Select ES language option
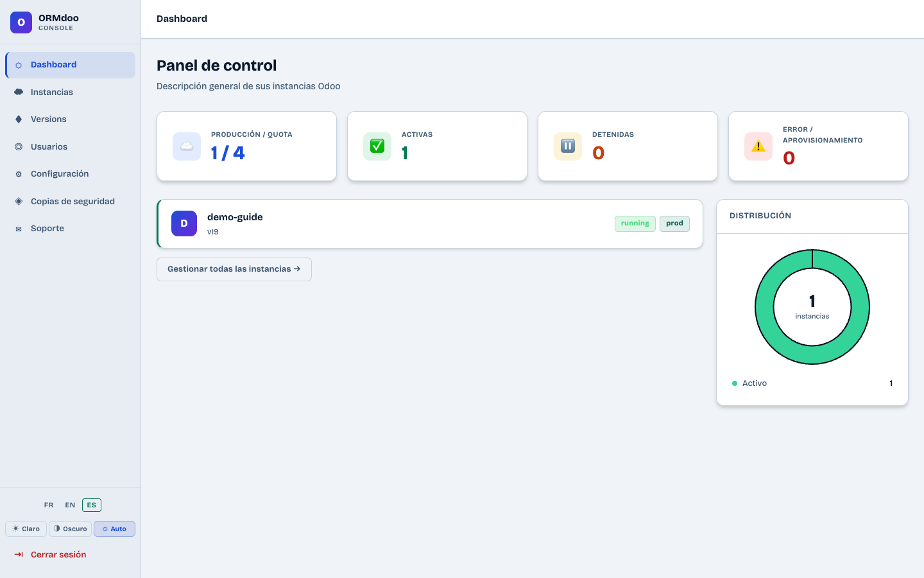This screenshot has height=578, width=924. 92,505
